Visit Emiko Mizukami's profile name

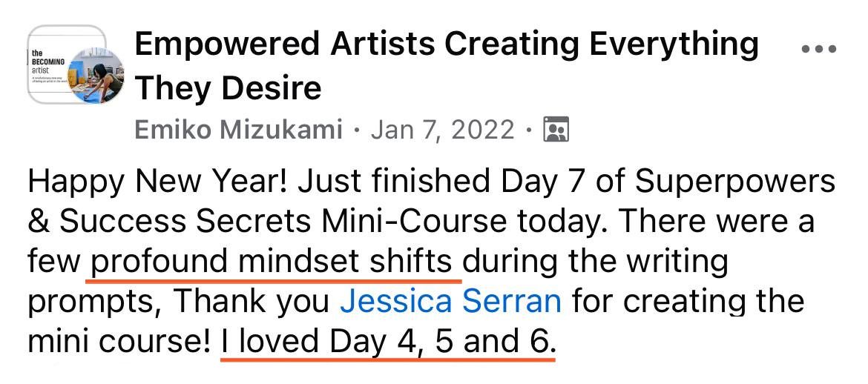point(238,130)
